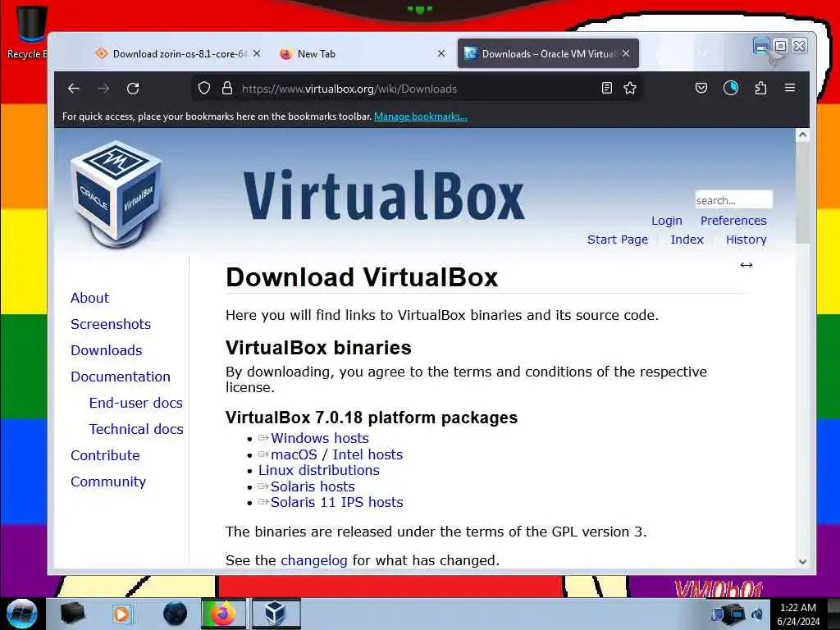Toggle page width with the double-arrow icon
This screenshot has width=840, height=630.
[746, 265]
